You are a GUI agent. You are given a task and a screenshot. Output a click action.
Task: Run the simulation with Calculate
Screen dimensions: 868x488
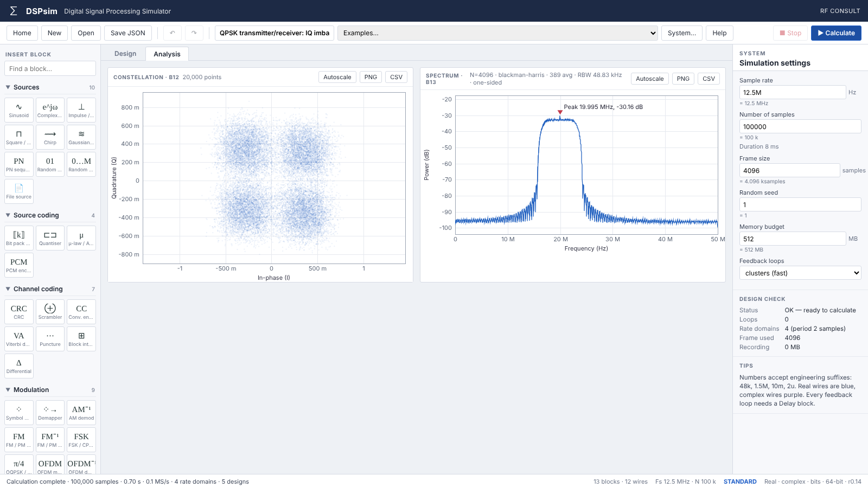836,33
